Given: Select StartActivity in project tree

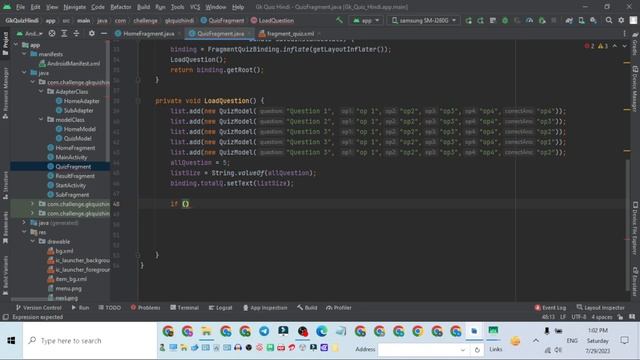Looking at the screenshot, I should (67, 185).
